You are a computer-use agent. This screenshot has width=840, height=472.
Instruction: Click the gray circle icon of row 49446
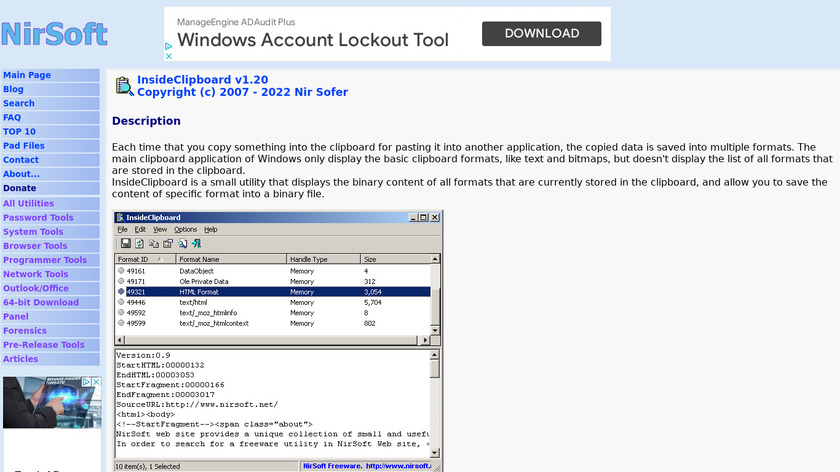click(x=121, y=302)
